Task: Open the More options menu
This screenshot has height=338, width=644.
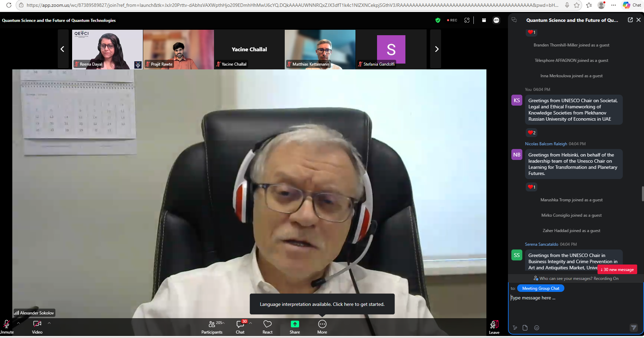Action: [322, 327]
